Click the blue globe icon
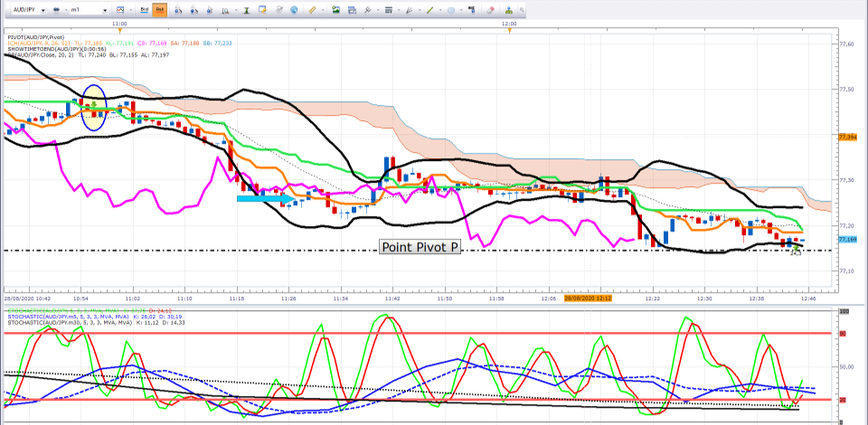 [x=294, y=10]
